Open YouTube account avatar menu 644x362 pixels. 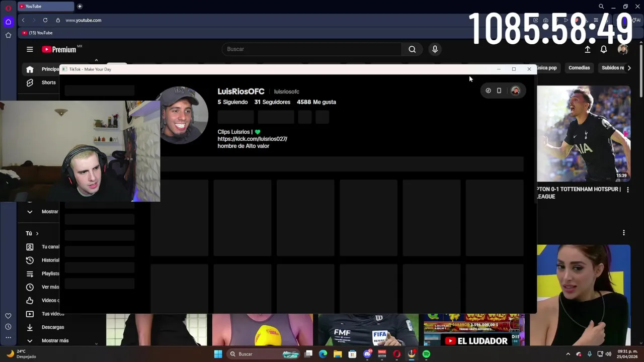point(623,49)
